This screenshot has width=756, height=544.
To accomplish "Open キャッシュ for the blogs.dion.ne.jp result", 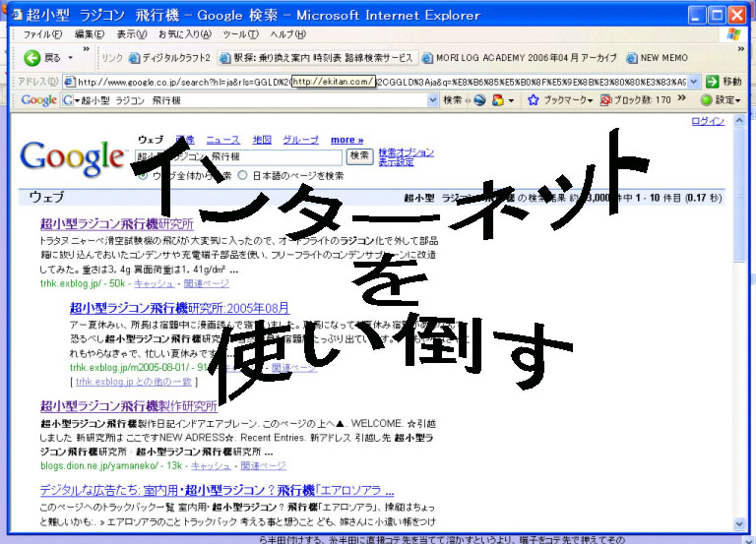I will tap(212, 466).
